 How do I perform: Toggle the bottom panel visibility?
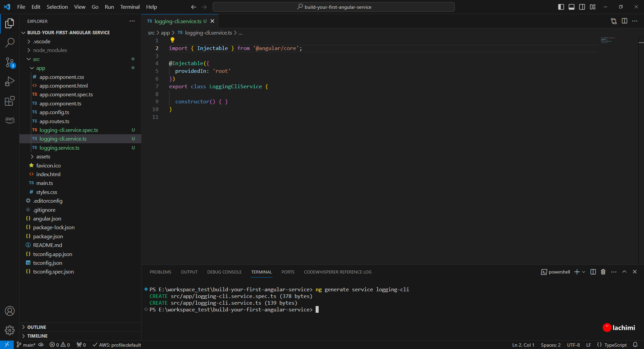(x=572, y=7)
